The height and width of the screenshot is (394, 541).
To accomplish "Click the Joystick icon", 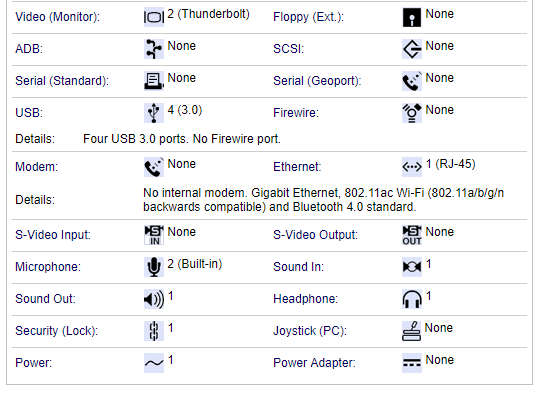I will point(412,331).
